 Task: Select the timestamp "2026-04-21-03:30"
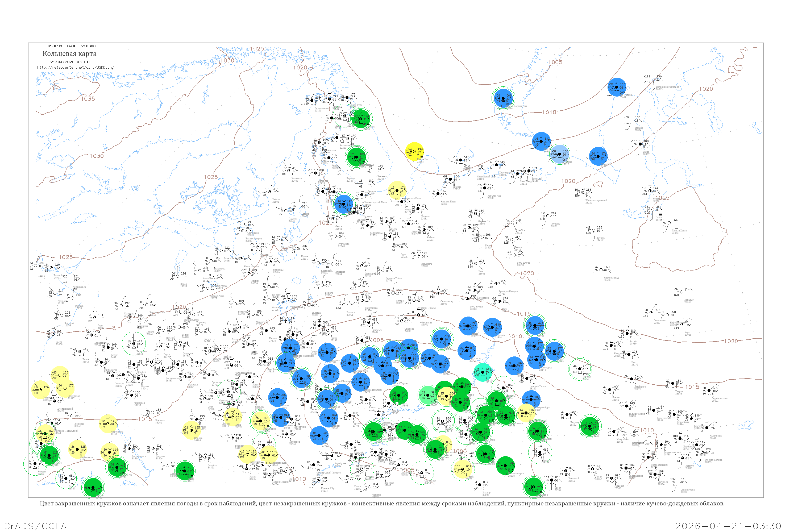tap(729, 526)
